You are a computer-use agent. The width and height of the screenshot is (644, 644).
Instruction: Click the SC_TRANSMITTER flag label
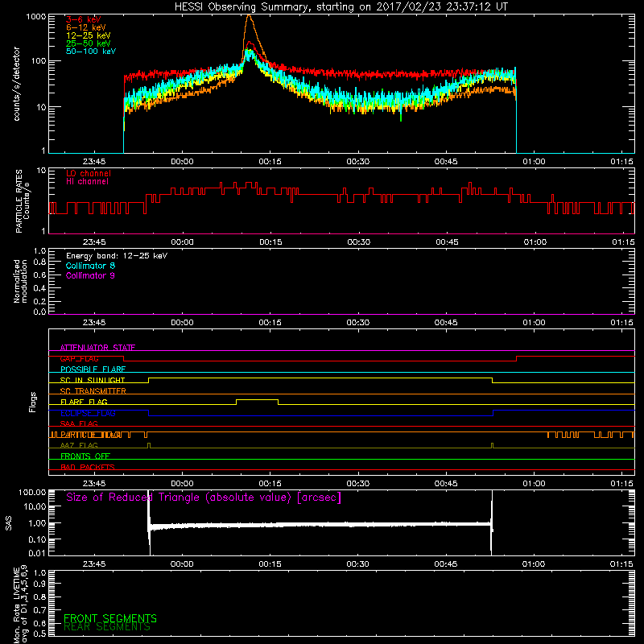[x=93, y=390]
